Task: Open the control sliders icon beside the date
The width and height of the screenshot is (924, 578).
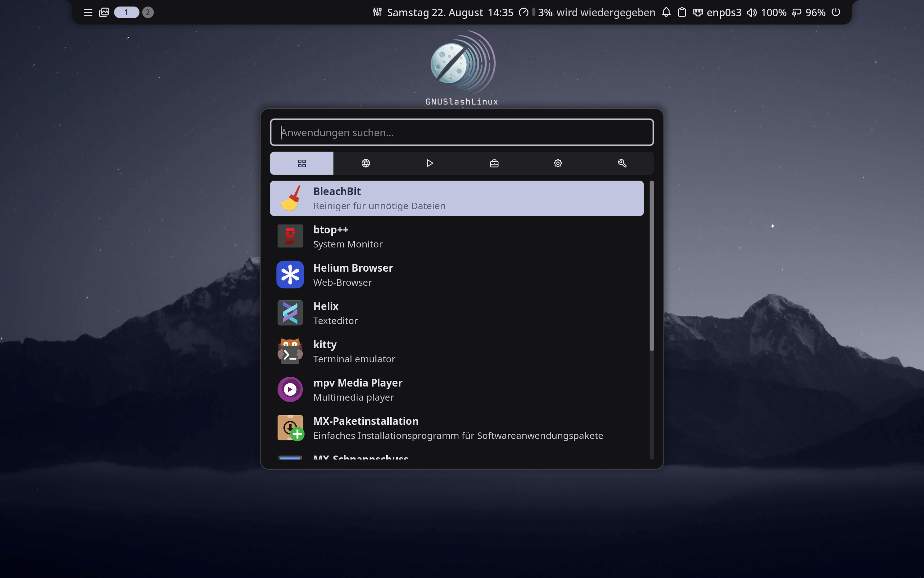Action: 377,12
